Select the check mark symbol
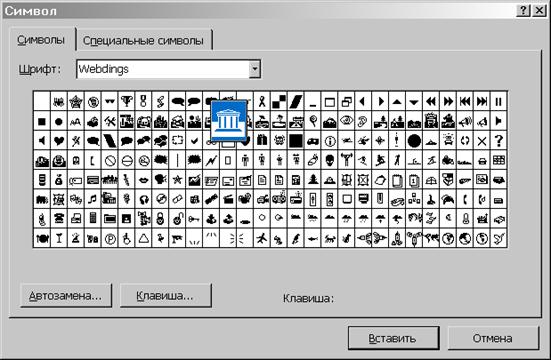Viewport: 551px width, 360px height. tap(194, 141)
